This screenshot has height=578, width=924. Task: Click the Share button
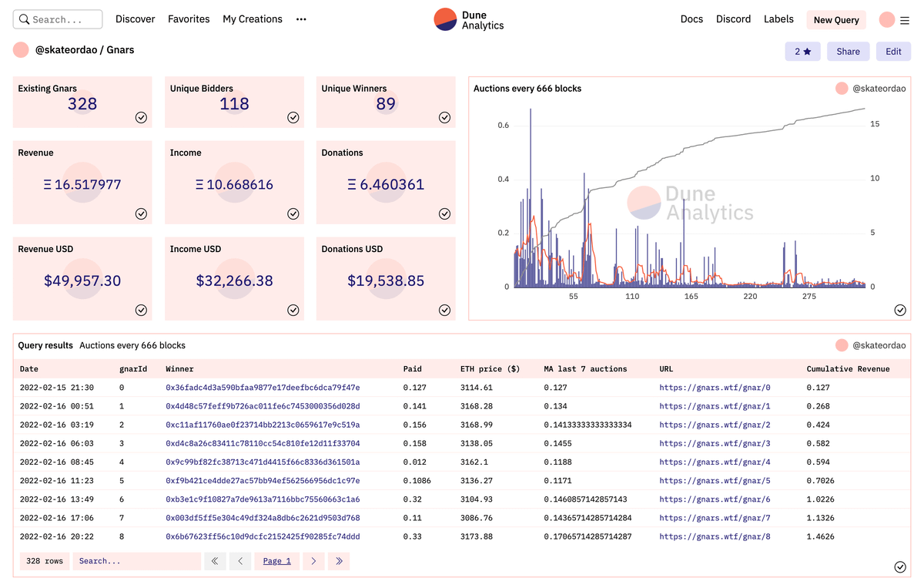tap(848, 52)
